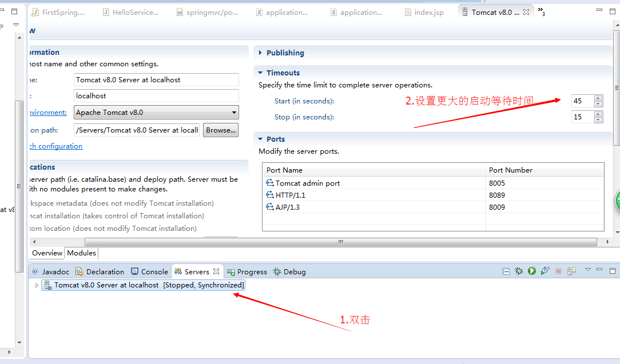Screen dimensions: 620x364
Task: Open springmvc/po editor tab
Action: click(x=207, y=12)
